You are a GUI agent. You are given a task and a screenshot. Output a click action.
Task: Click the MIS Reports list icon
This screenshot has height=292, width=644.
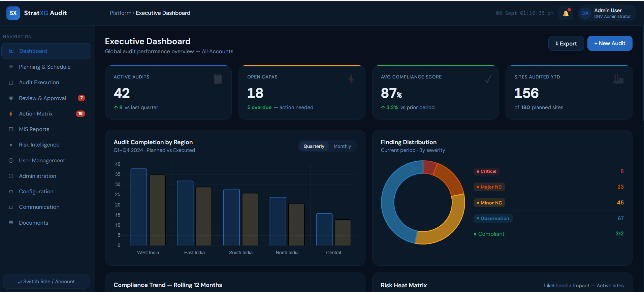point(11,129)
